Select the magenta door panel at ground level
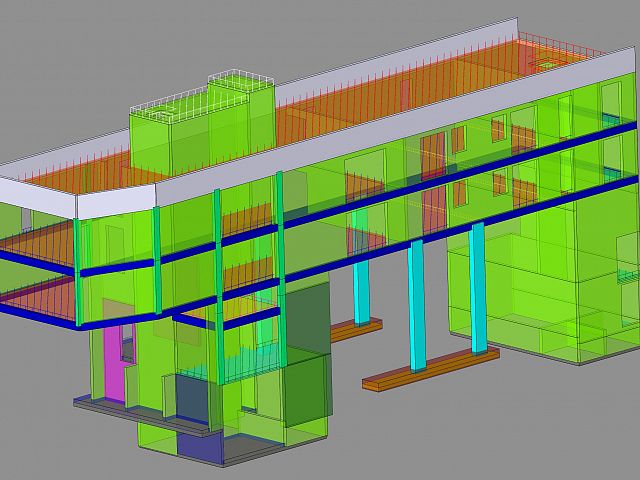 (113, 363)
